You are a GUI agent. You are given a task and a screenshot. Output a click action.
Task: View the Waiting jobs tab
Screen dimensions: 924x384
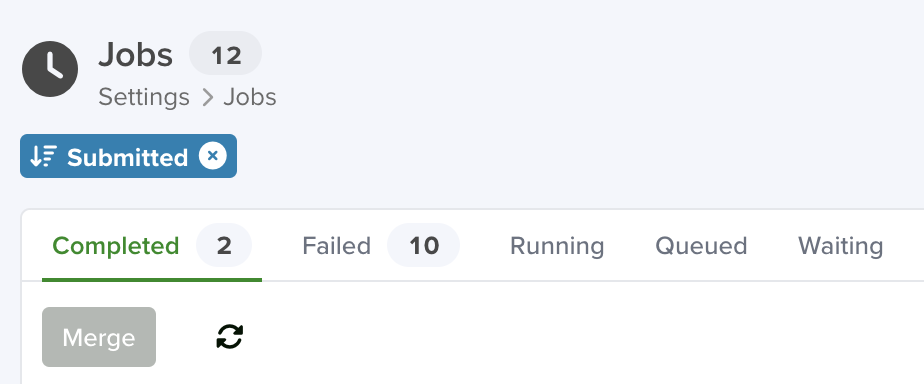[841, 246]
